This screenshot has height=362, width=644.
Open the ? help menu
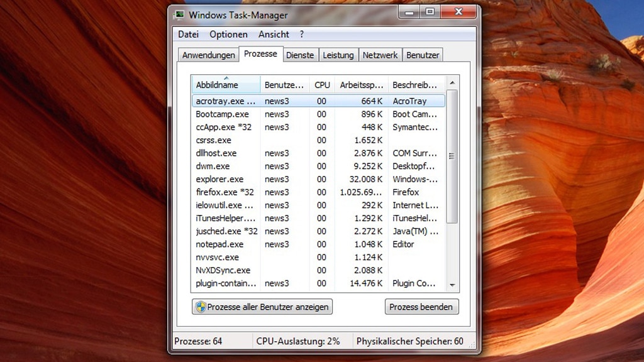(x=302, y=34)
